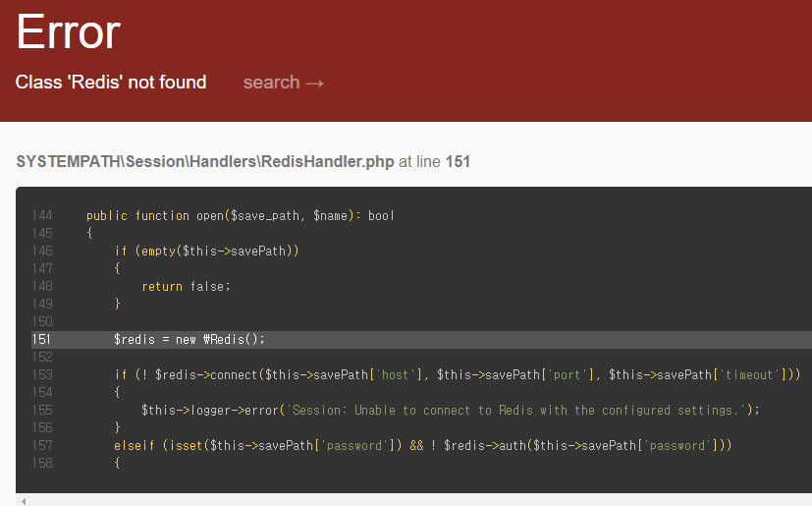The width and height of the screenshot is (812, 506).
Task: Click the '$this->logger->error(' line 155
Action: [451, 410]
